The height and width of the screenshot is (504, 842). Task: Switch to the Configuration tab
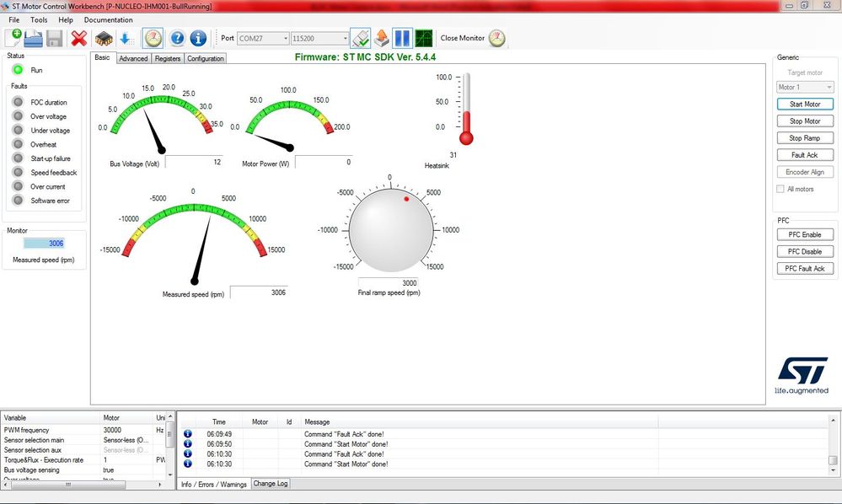click(205, 58)
